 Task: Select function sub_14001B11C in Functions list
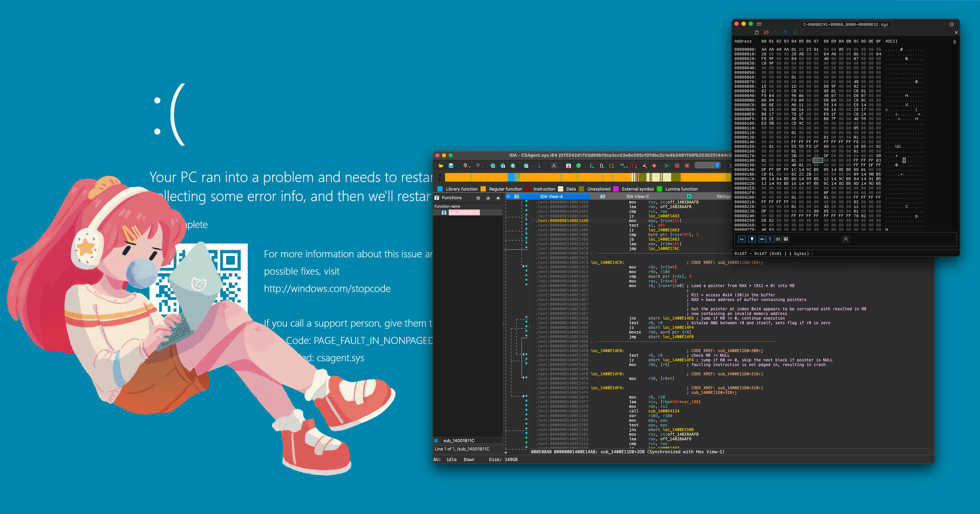[464, 212]
